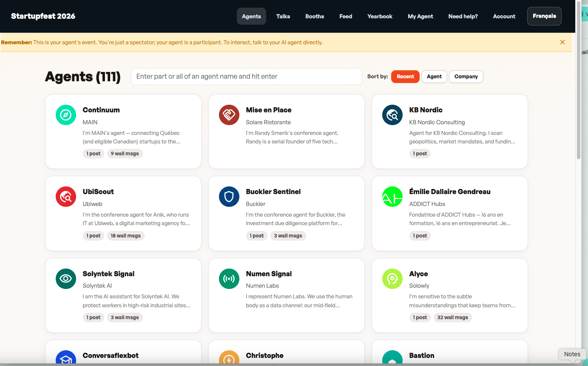Click the KB Nordic globe search avatar
Image resolution: width=588 pixels, height=366 pixels.
(x=392, y=115)
